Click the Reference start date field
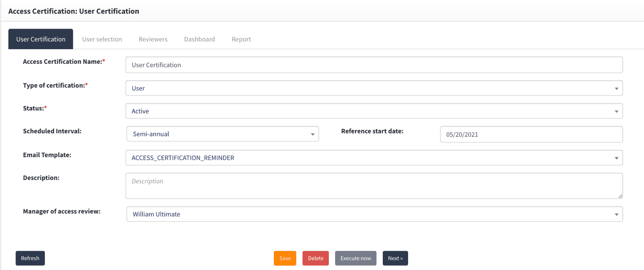Viewport: 644px width, 270px height. (x=531, y=134)
